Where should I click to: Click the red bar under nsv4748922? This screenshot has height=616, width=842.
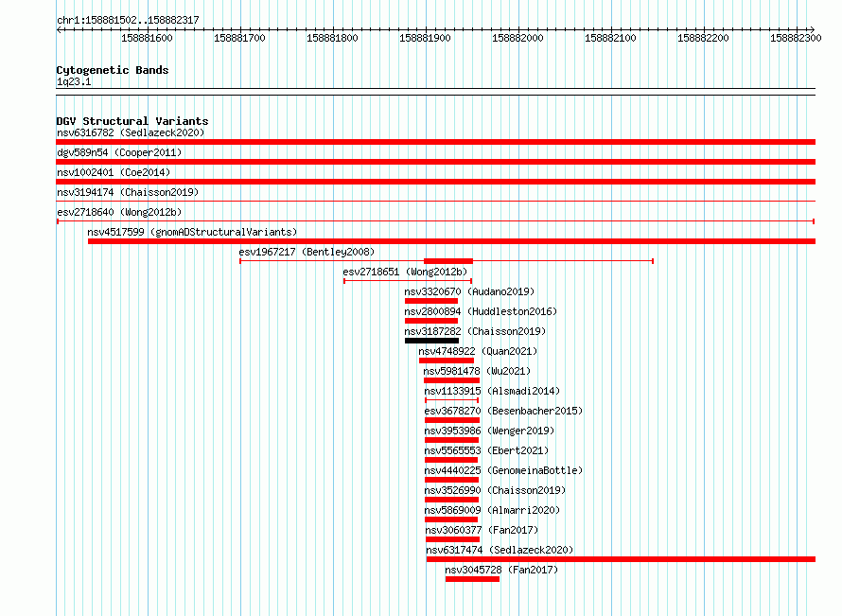point(447,361)
